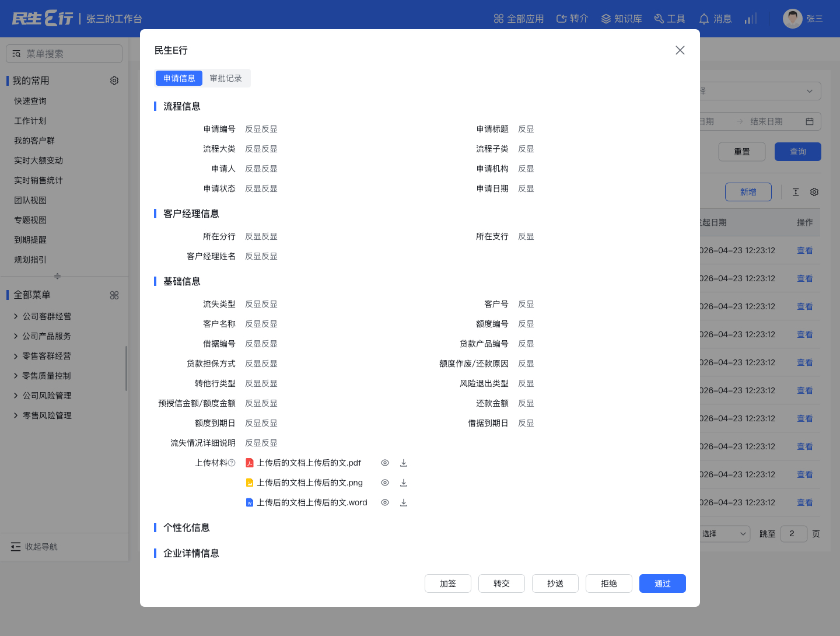
Task: Switch to the 审批记录 tab
Action: pyautogui.click(x=226, y=78)
